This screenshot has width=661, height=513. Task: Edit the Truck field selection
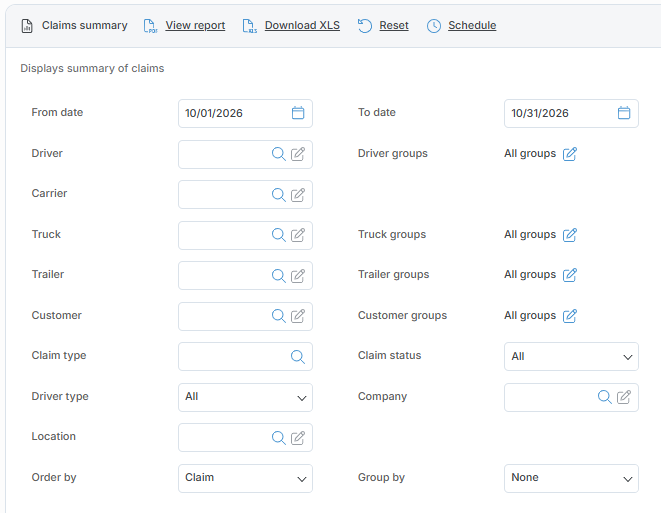[298, 235]
